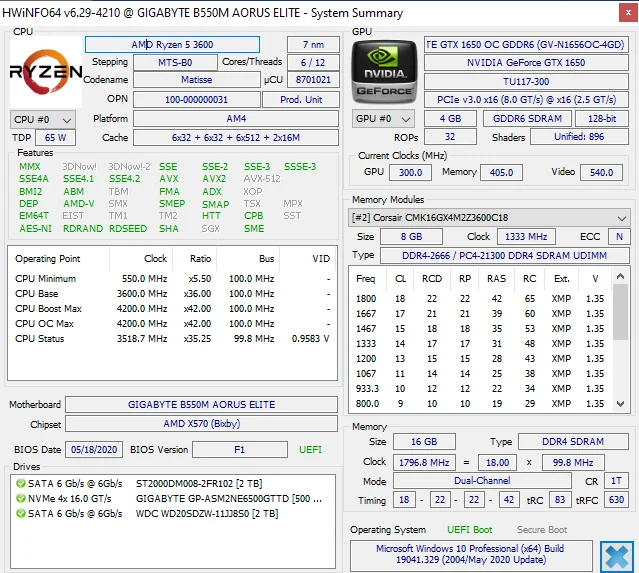Close the System Summary window
The width and height of the screenshot is (639, 573).
point(628,13)
